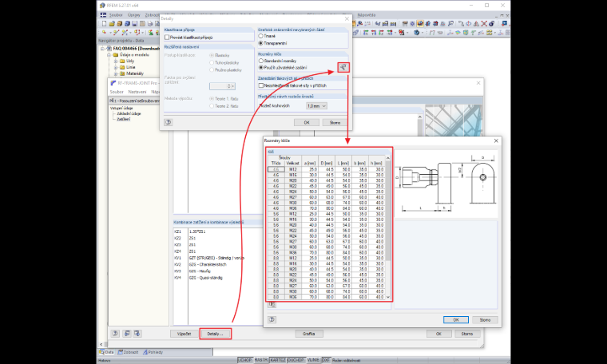Select Standardní rozměry radio button

tap(261, 61)
